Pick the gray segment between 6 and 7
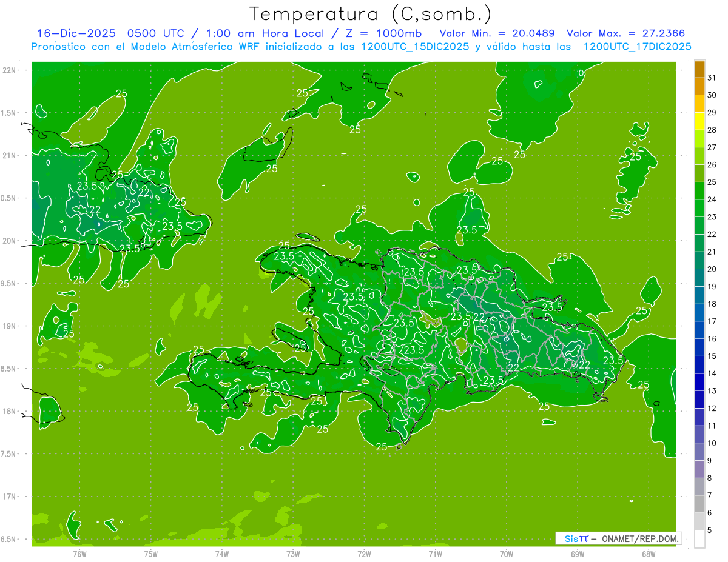This screenshot has height=562, width=728. click(699, 504)
